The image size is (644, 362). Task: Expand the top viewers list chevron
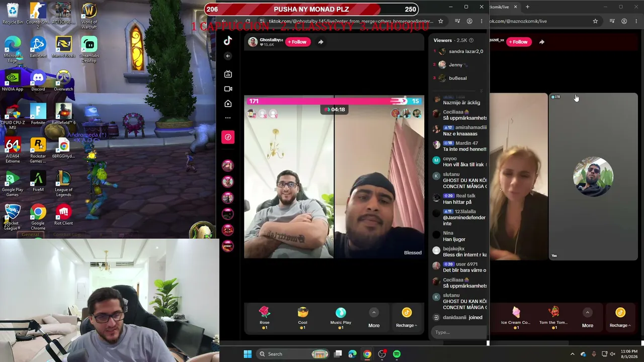tap(481, 91)
